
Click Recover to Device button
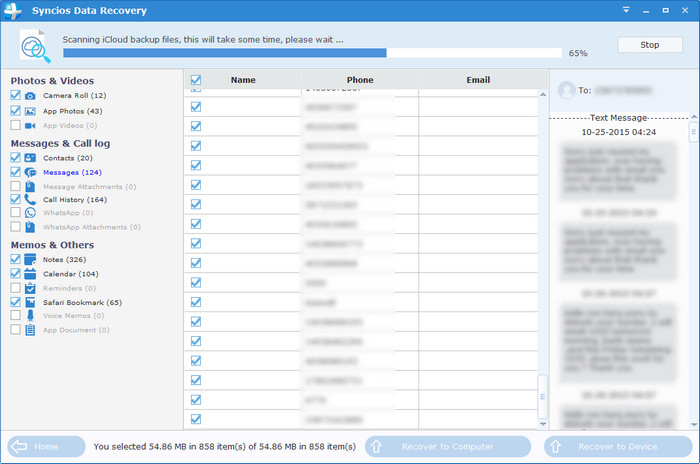coord(618,447)
